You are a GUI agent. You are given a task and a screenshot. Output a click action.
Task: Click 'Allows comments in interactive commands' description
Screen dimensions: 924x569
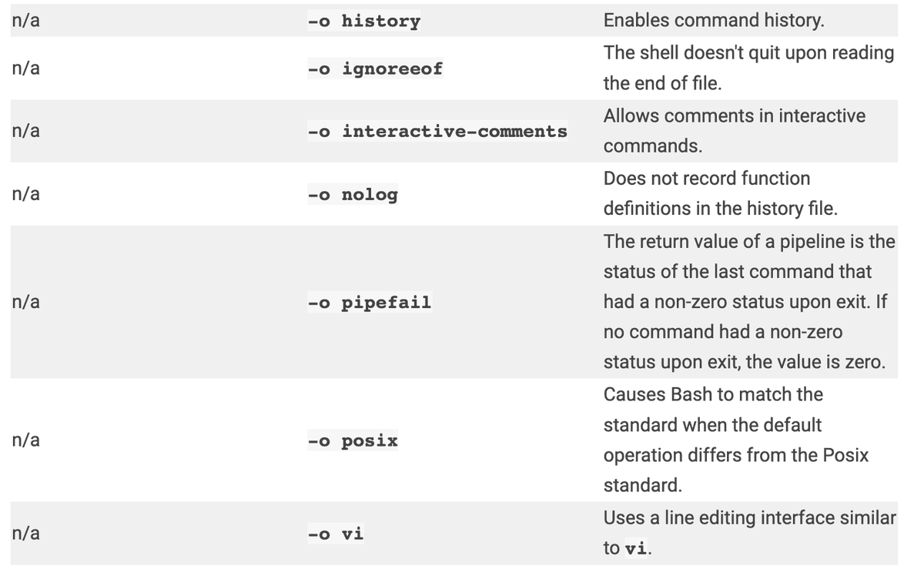coord(734,131)
